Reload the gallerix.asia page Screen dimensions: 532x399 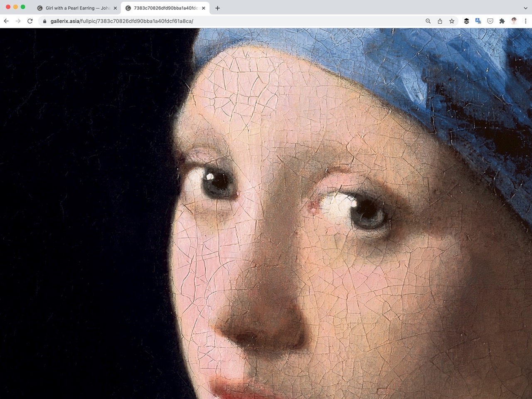(x=30, y=21)
